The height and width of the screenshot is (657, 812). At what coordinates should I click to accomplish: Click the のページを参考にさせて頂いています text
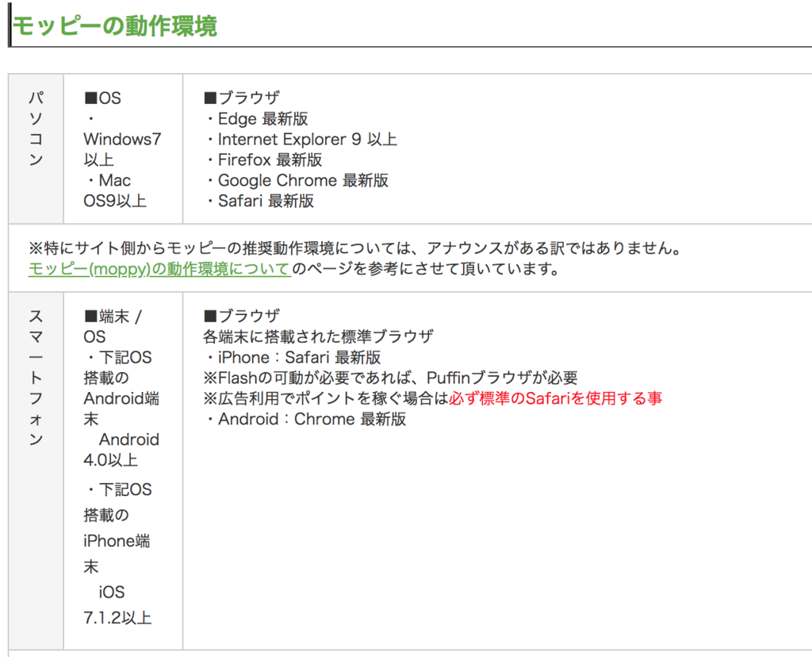tap(426, 269)
